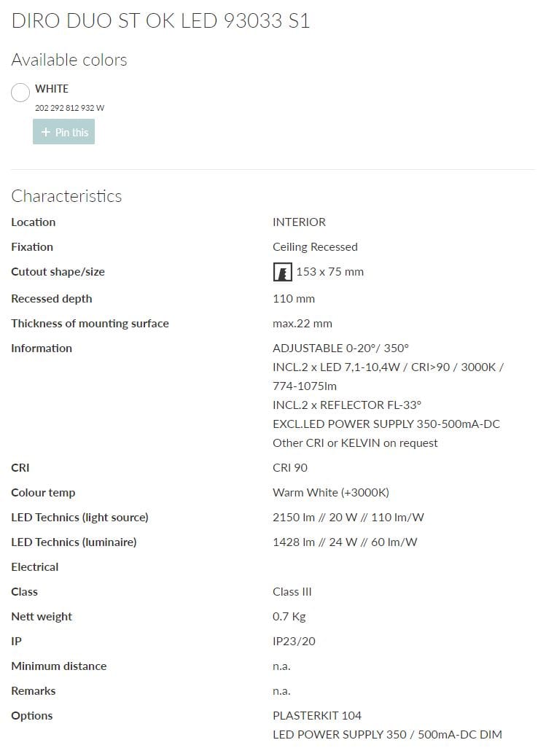
Task: Click the Available colors heading
Action: pos(69,60)
